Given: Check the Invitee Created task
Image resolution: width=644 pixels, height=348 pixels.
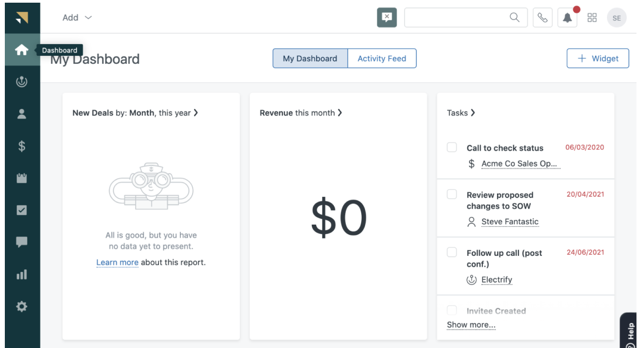Looking at the screenshot, I should 452,309.
